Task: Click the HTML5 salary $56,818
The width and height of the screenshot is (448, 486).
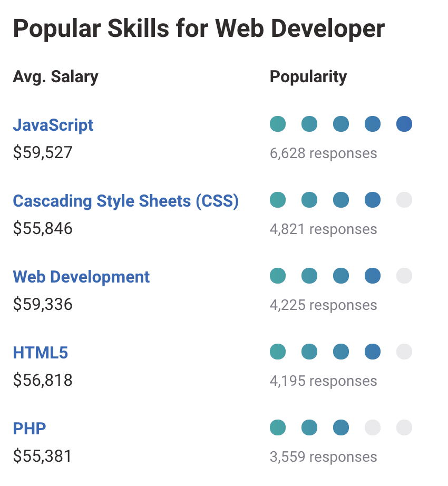Action: [43, 380]
